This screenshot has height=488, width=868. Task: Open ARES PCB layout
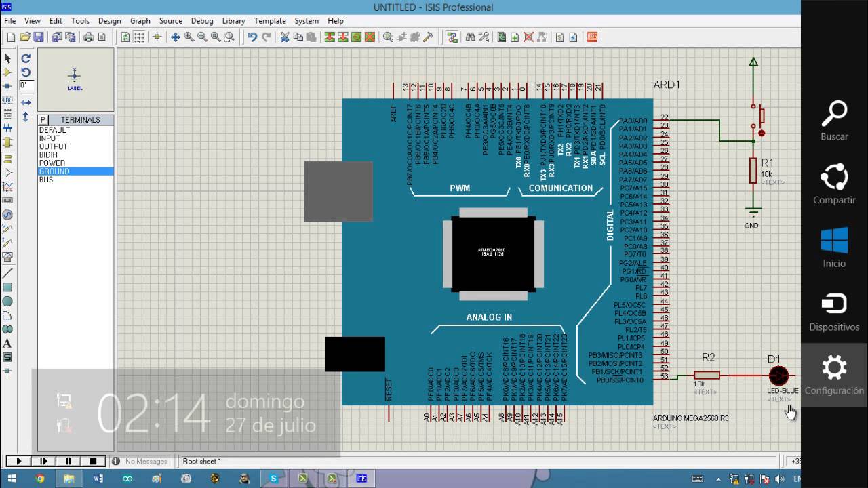click(x=592, y=37)
